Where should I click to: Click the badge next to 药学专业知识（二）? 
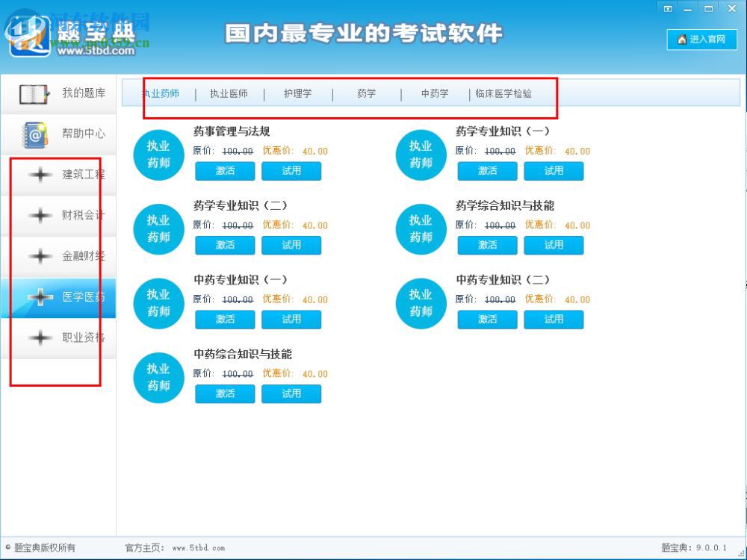158,228
